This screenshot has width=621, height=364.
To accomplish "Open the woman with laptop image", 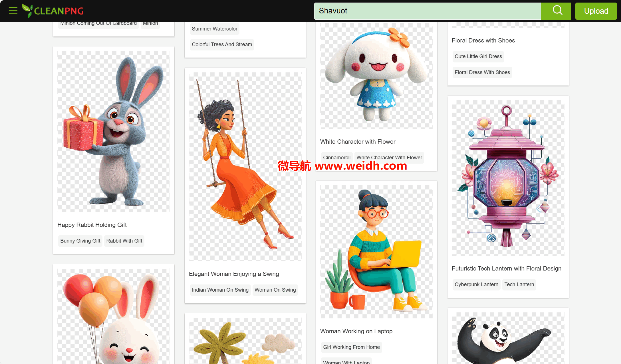I will tap(376, 251).
